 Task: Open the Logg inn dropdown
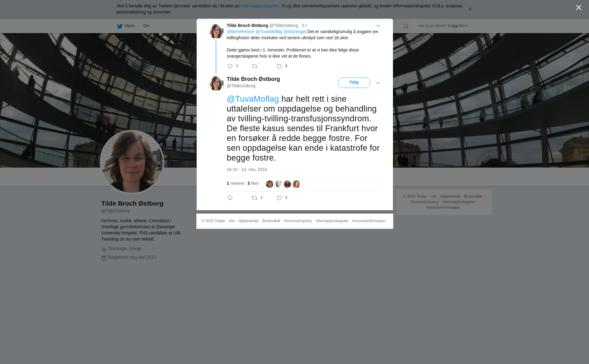458,26
